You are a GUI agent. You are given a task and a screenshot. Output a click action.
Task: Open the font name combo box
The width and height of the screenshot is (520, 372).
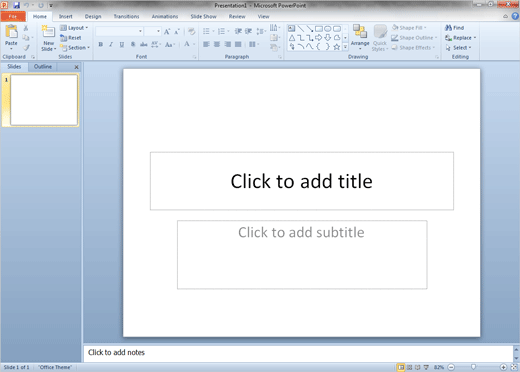click(119, 31)
